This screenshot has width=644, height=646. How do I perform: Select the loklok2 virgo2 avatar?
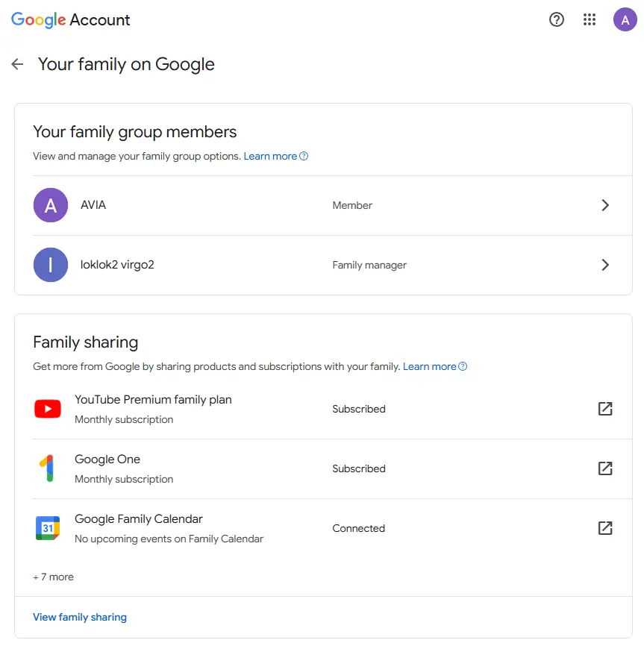(51, 265)
